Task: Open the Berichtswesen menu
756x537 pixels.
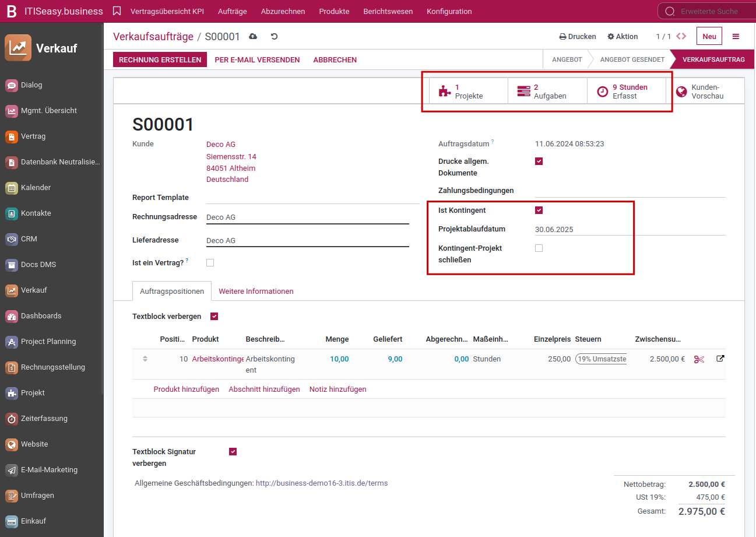Action: 388,11
